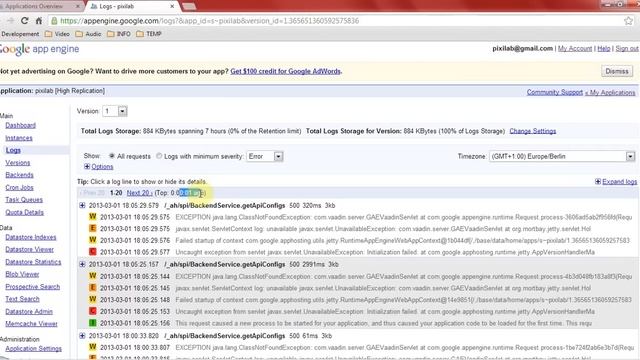This screenshot has height=360, width=640.
Task: Open Datastore Viewer
Action: (x=29, y=249)
